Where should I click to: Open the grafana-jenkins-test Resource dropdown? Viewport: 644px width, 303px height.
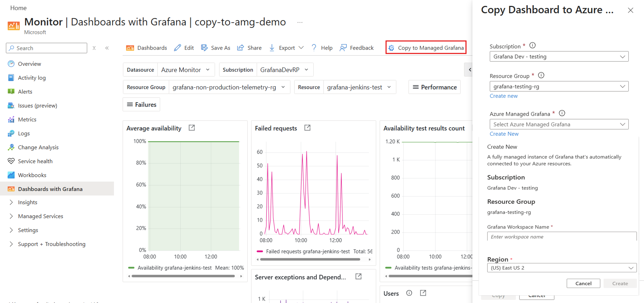coord(359,87)
